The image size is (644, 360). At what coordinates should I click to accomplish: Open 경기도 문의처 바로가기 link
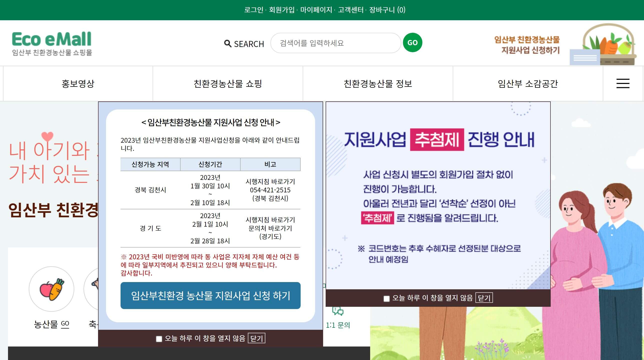(270, 228)
